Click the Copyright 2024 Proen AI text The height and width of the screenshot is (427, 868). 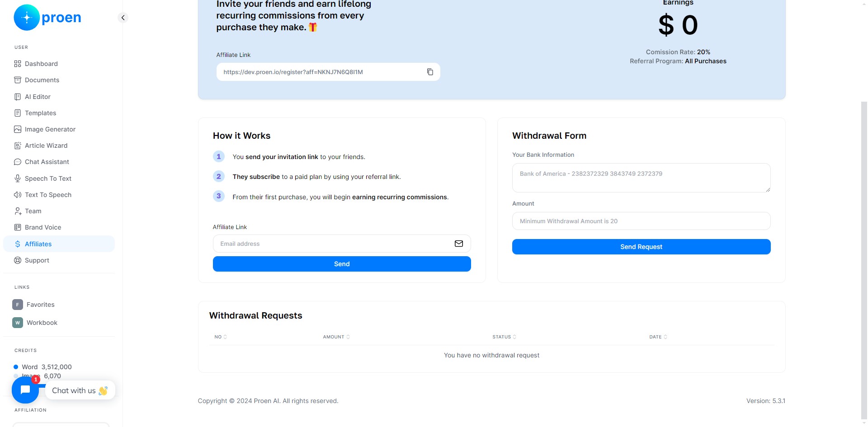(x=268, y=401)
